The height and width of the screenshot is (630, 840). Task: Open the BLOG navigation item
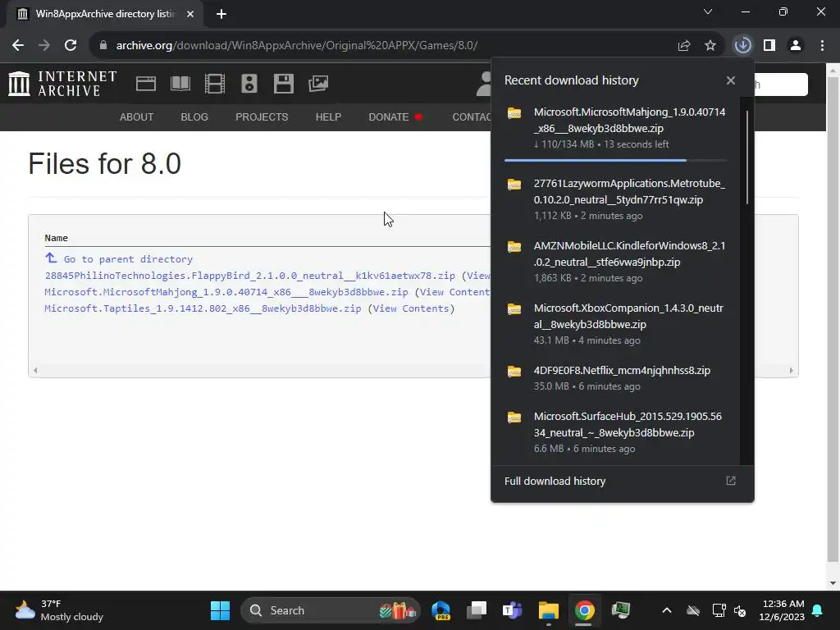194,116
